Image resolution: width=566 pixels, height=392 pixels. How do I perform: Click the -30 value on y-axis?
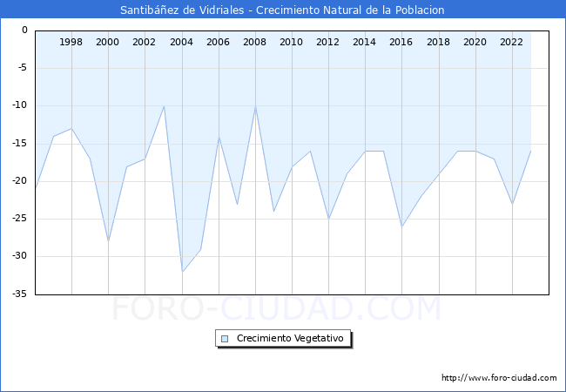point(20,256)
